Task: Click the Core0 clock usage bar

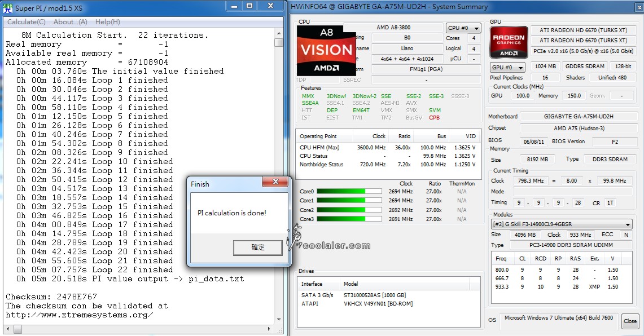Action: (349, 192)
